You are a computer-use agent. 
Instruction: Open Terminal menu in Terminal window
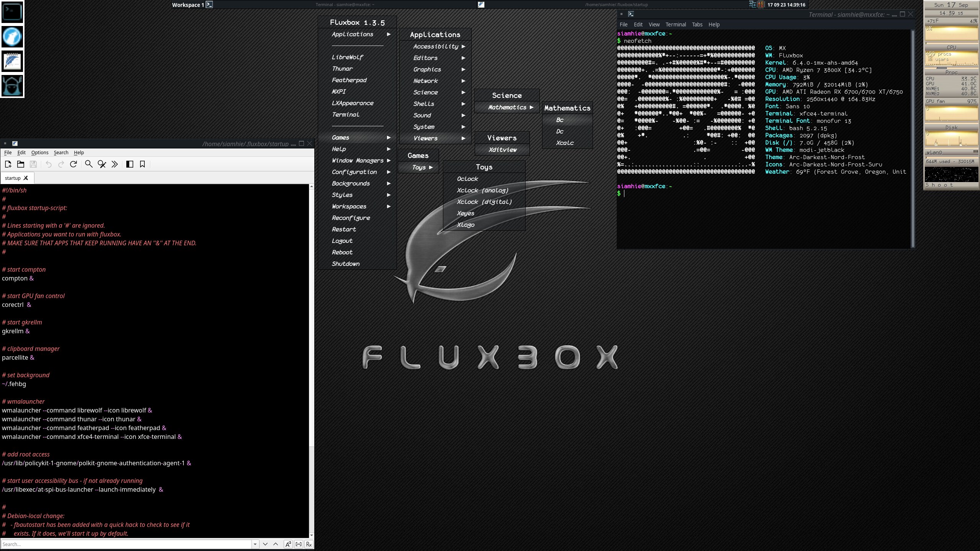pos(676,24)
